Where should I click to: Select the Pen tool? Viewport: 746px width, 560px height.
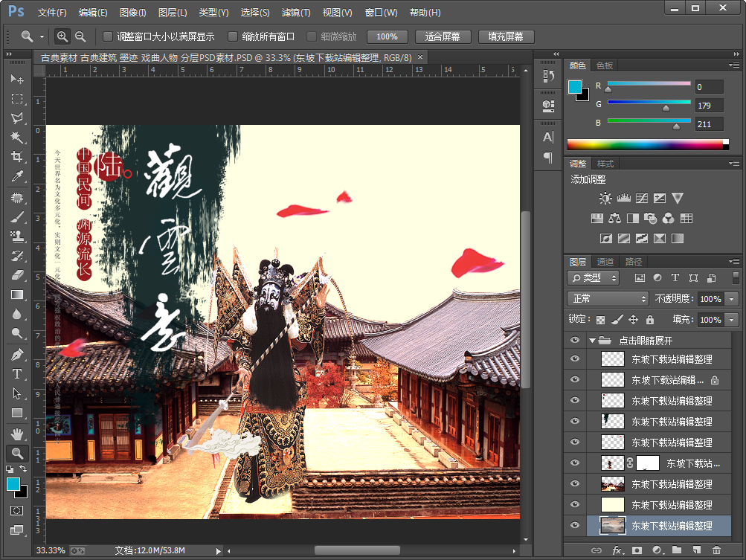click(17, 355)
